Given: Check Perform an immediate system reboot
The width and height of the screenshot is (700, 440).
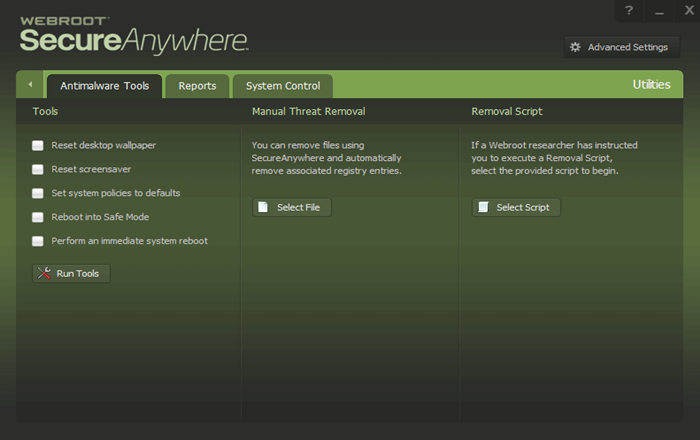Looking at the screenshot, I should pyautogui.click(x=38, y=241).
